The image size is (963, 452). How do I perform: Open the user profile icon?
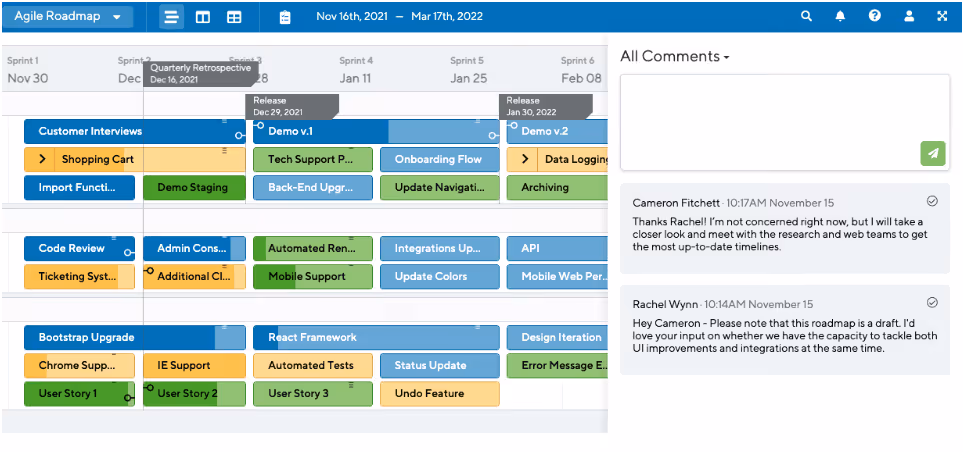(x=909, y=17)
